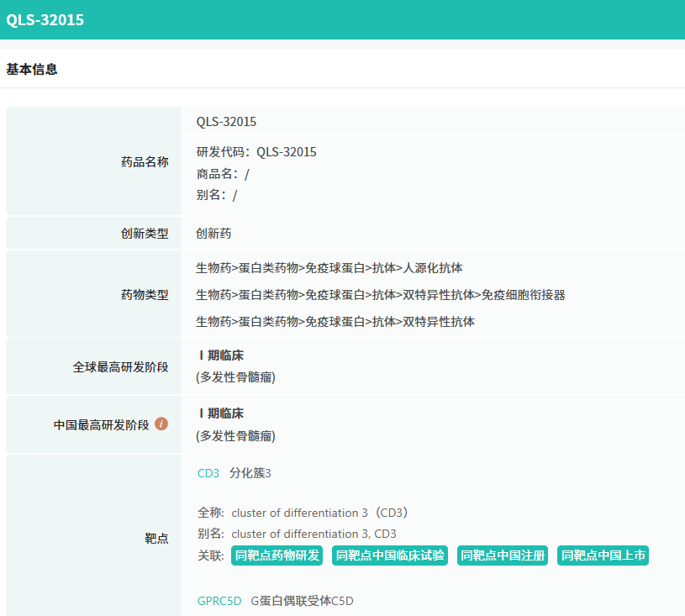Click the 创新类型 row label
The width and height of the screenshot is (685, 616).
coord(145,234)
